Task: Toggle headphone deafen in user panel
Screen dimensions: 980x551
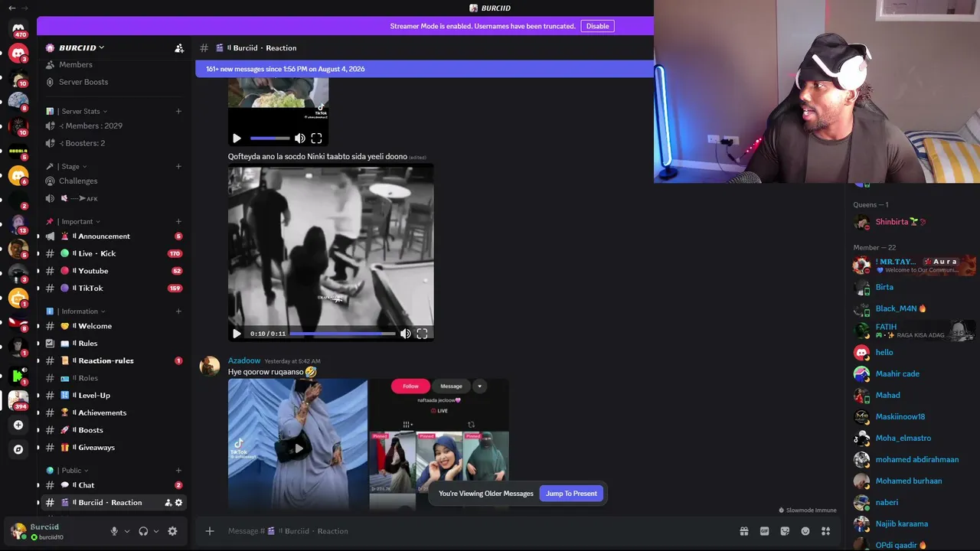Action: click(x=143, y=531)
